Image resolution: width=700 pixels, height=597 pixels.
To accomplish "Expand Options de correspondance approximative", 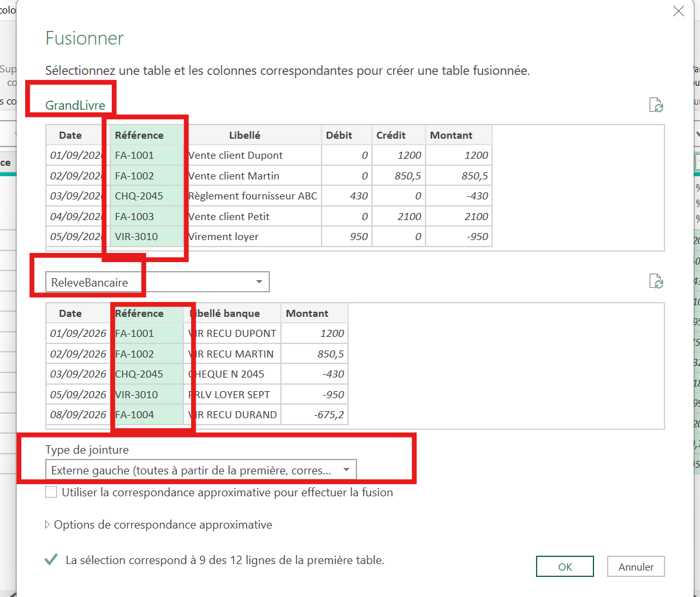I will click(x=159, y=525).
